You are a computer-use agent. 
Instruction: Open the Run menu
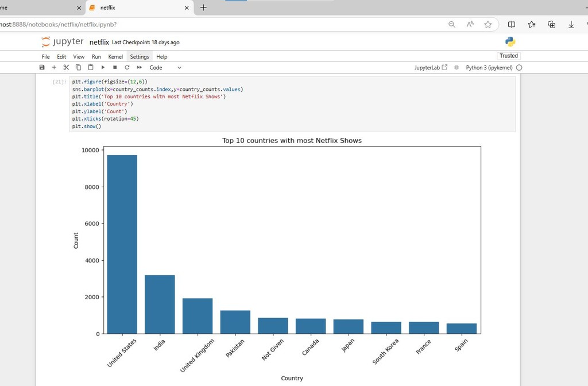[x=96, y=57]
